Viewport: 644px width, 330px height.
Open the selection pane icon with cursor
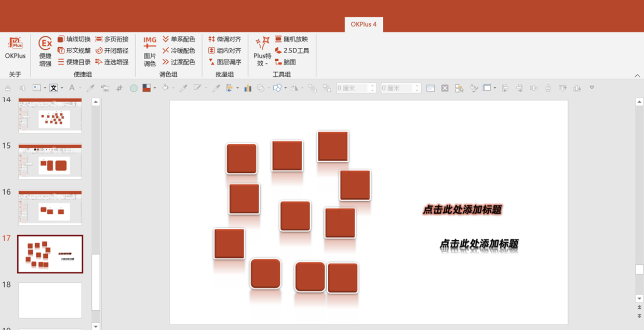460,88
